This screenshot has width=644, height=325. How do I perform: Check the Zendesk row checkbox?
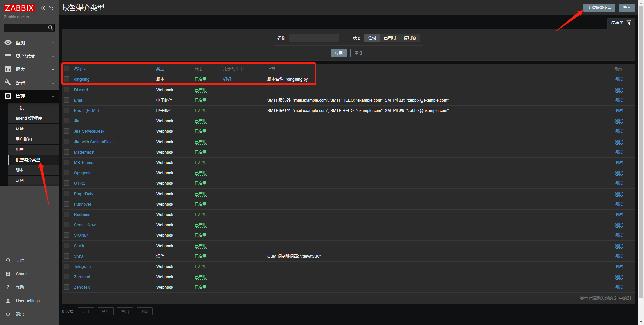67,287
